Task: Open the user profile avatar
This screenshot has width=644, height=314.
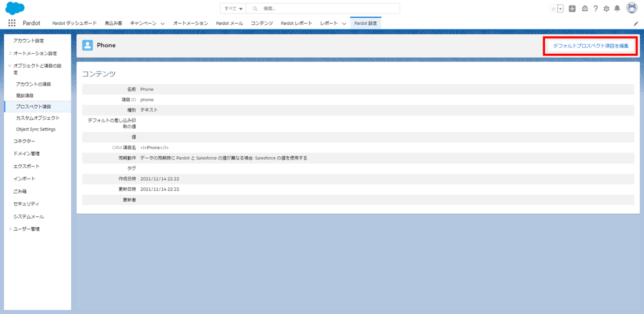Action: 632,8
